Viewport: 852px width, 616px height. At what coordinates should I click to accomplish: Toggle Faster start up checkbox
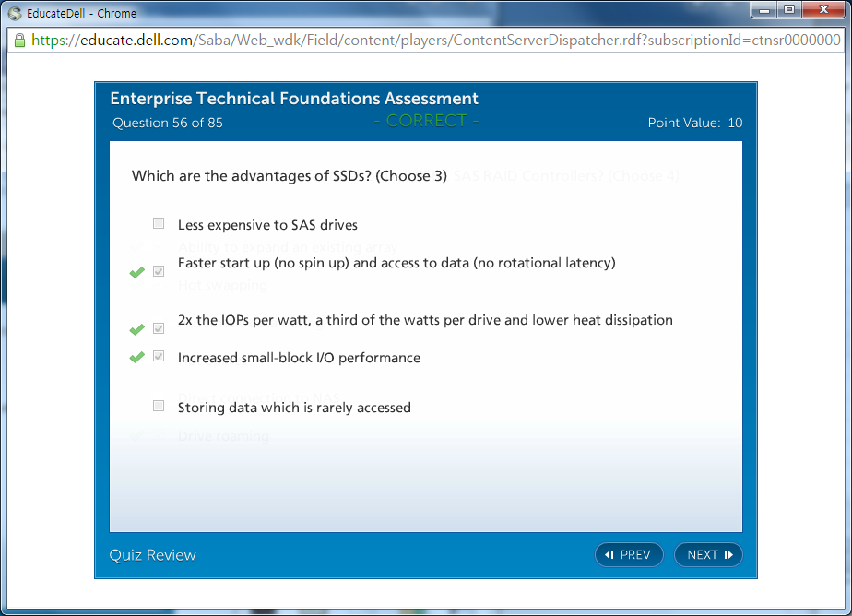tap(159, 271)
